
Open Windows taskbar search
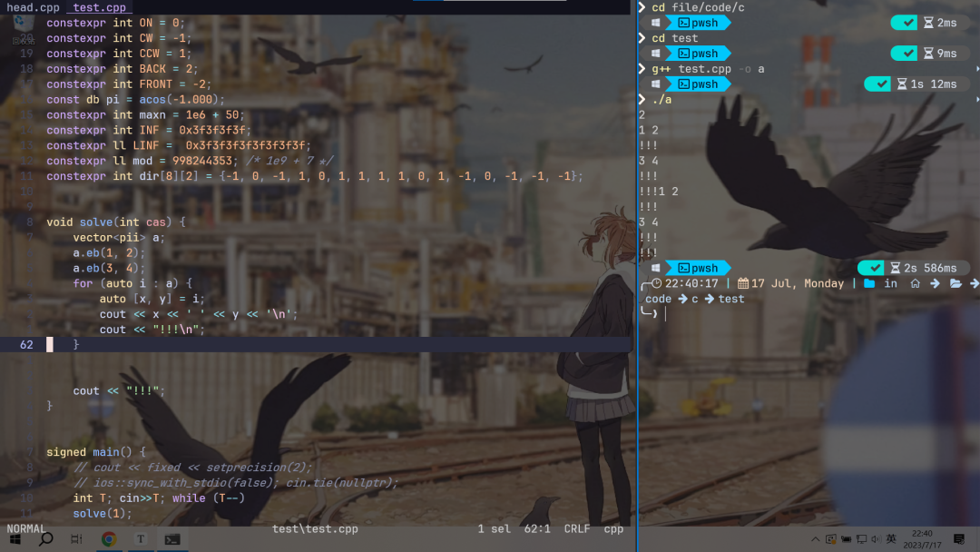coord(45,539)
